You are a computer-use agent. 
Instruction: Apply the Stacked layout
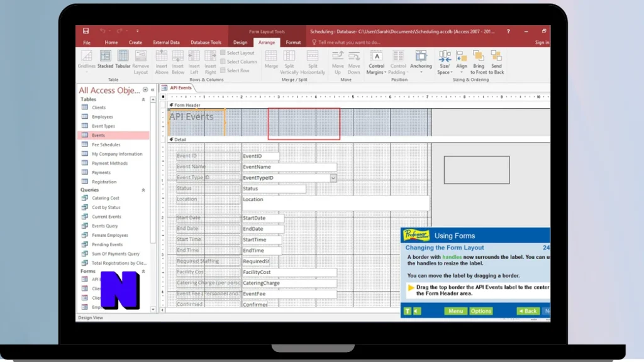[x=105, y=60]
